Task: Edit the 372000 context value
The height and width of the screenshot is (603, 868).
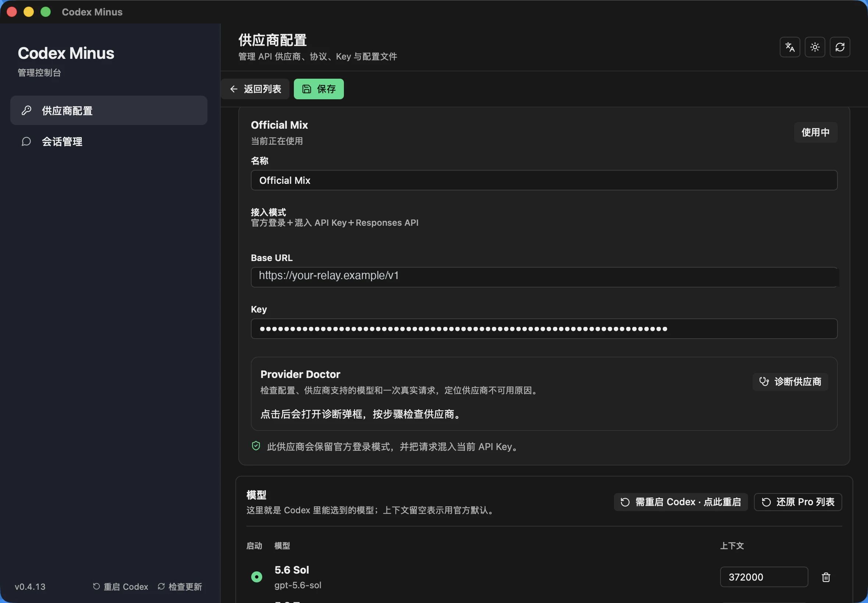Action: tap(764, 577)
